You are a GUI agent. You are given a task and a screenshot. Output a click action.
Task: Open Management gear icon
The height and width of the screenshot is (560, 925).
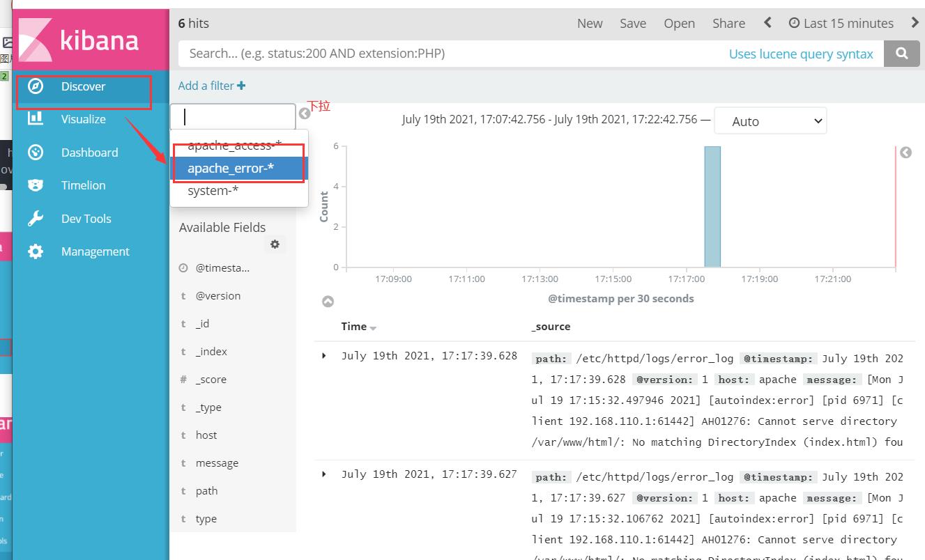click(36, 251)
